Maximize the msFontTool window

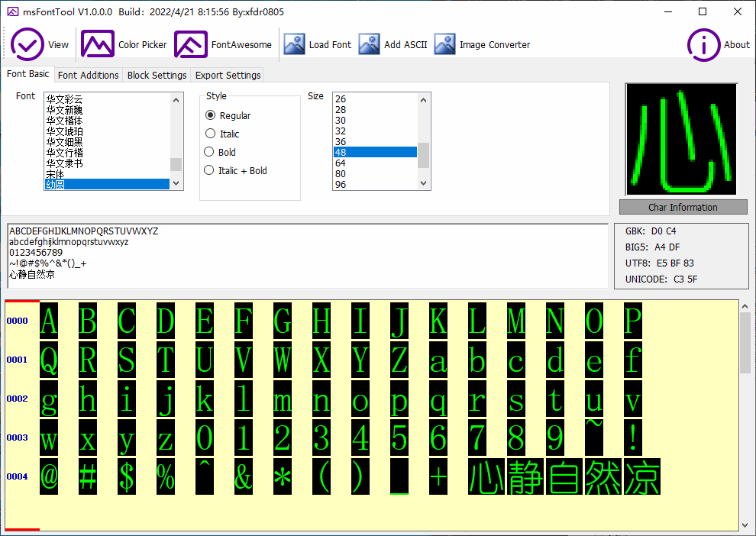(703, 11)
